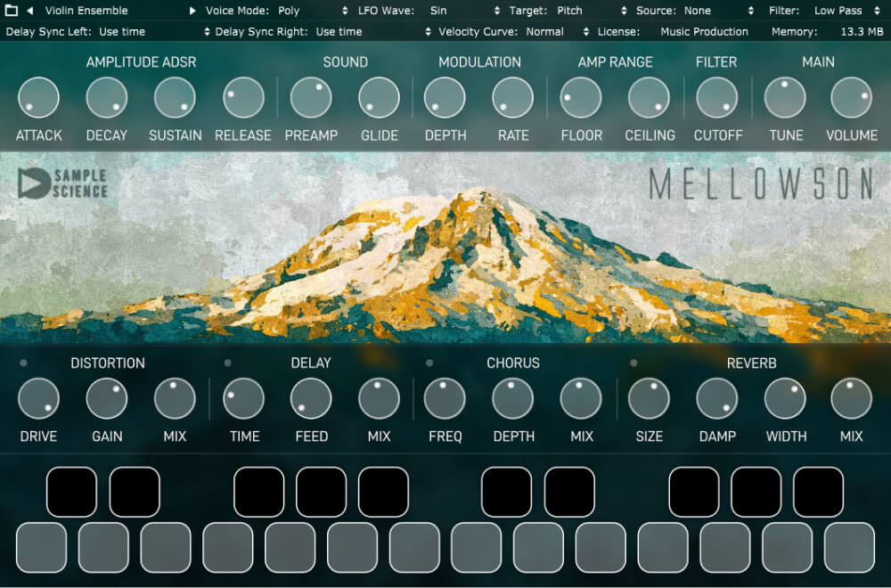Screen dimensions: 891x588
Task: Play the first black keyboard pad
Action: click(x=71, y=492)
